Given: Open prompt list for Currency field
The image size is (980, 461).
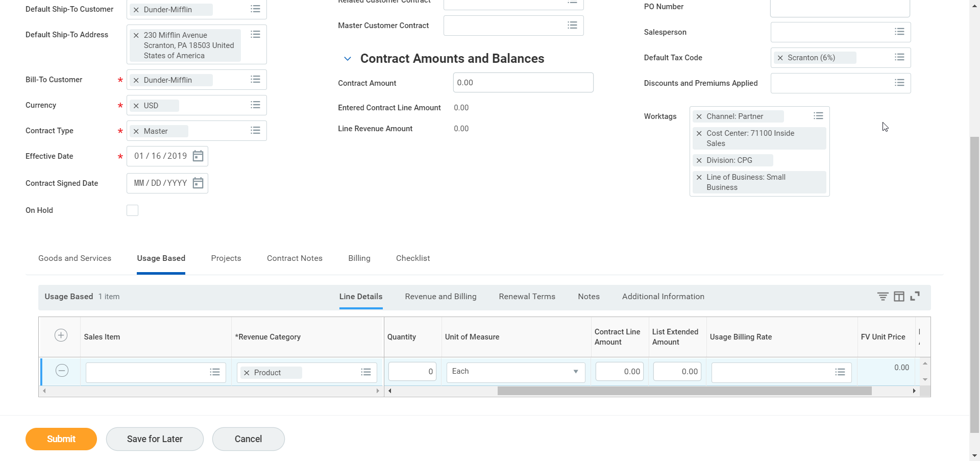Looking at the screenshot, I should click(255, 105).
